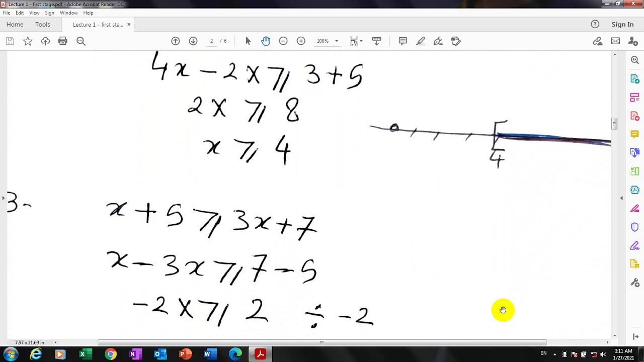Open the Windows Start menu
The image size is (644, 362).
coord(10,354)
